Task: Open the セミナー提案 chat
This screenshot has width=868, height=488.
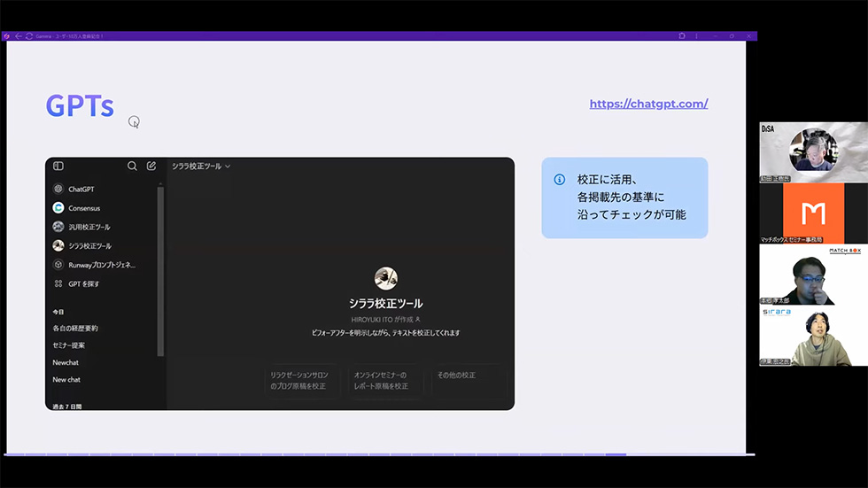Action: [69, 345]
